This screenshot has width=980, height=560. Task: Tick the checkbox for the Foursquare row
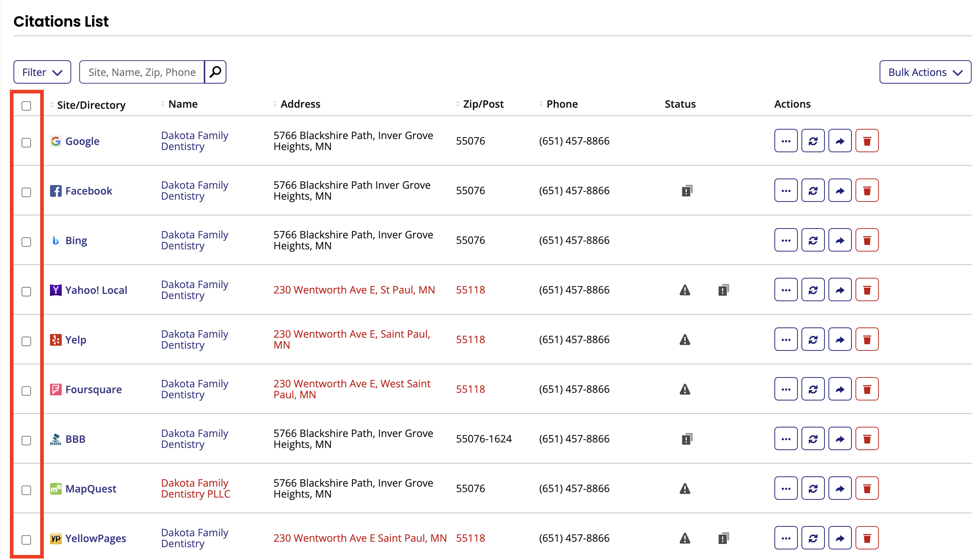pyautogui.click(x=27, y=391)
